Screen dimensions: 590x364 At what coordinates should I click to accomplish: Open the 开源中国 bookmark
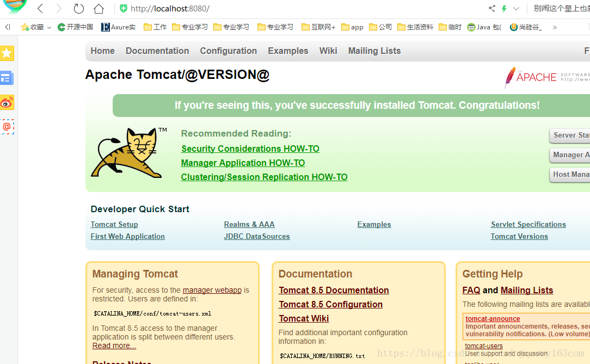[x=75, y=27]
